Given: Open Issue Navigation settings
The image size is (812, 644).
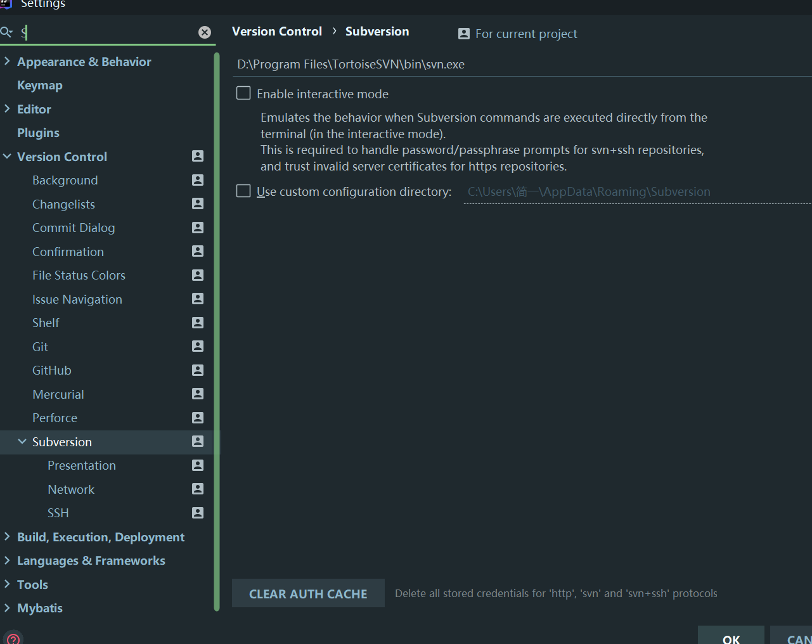Looking at the screenshot, I should pos(77,299).
